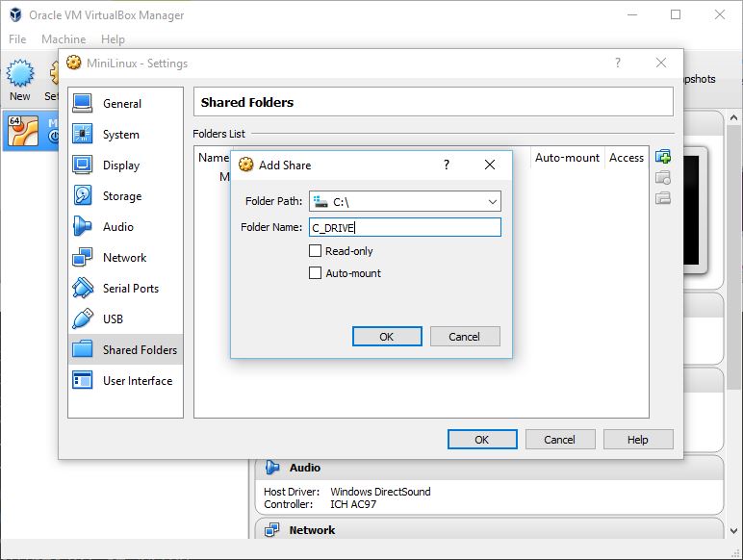This screenshot has width=743, height=560.
Task: Open Network settings category icon
Action: point(83,257)
